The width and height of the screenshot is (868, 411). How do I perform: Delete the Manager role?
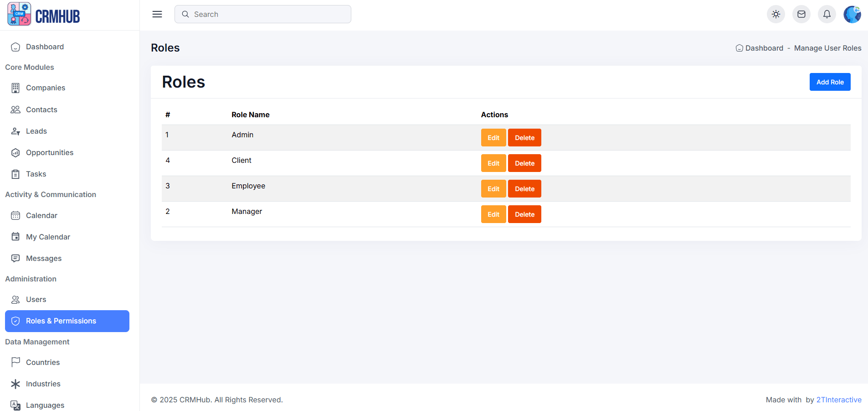pos(524,214)
